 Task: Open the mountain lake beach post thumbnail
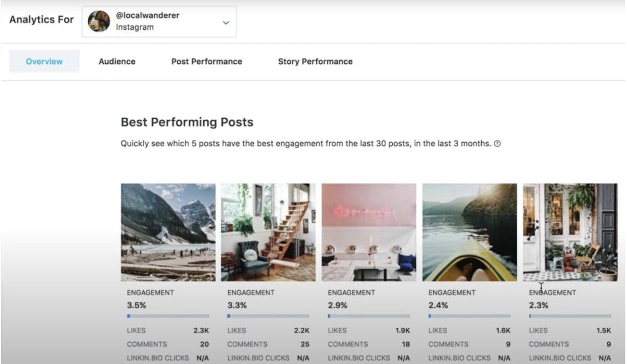coord(168,232)
